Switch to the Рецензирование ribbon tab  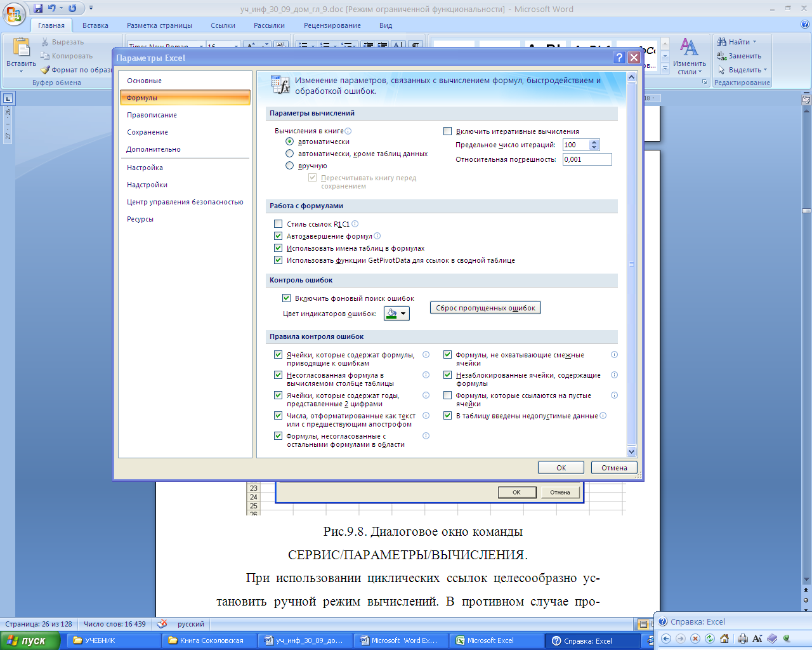[x=332, y=25]
